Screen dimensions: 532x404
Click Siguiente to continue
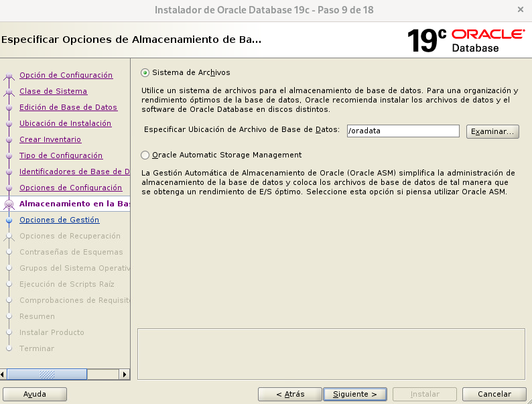click(x=354, y=394)
